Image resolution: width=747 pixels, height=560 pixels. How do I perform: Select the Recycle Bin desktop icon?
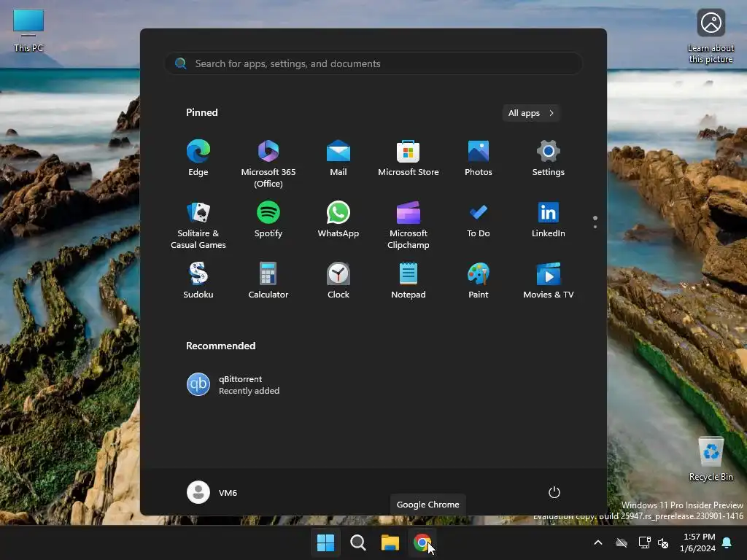pos(711,459)
